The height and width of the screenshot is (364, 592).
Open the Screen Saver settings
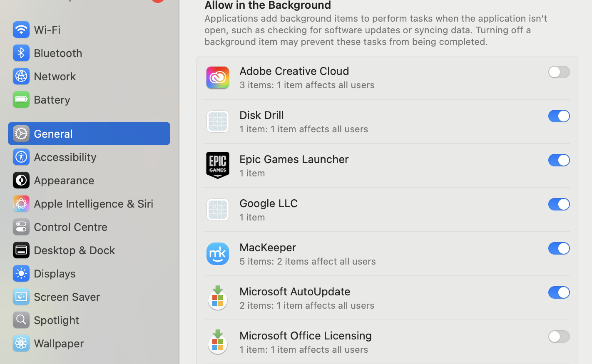click(67, 297)
